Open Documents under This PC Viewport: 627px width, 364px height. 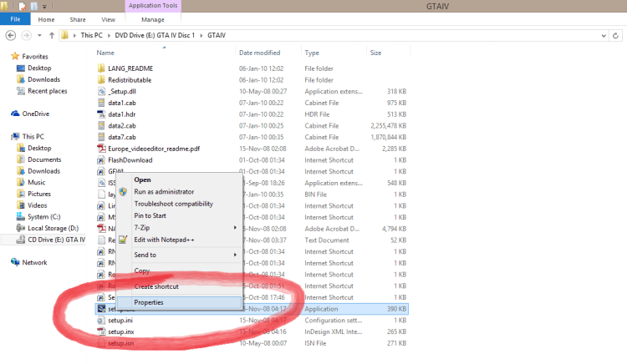point(44,159)
